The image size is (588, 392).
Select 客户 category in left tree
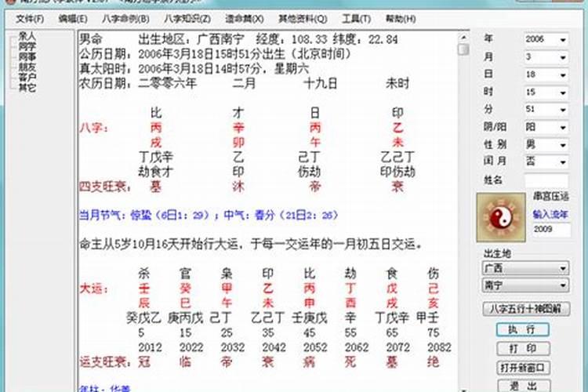point(27,78)
